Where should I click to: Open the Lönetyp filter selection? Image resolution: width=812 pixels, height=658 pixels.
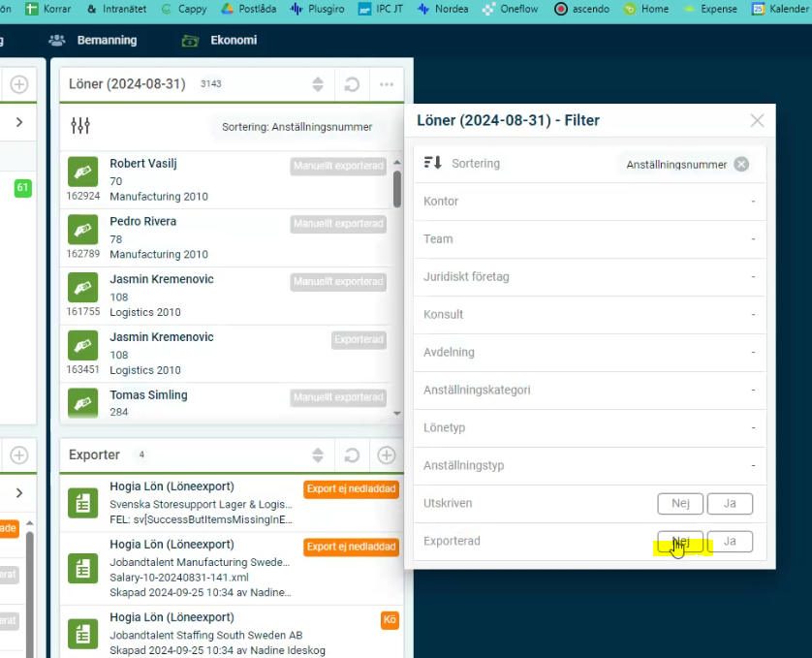(588, 427)
